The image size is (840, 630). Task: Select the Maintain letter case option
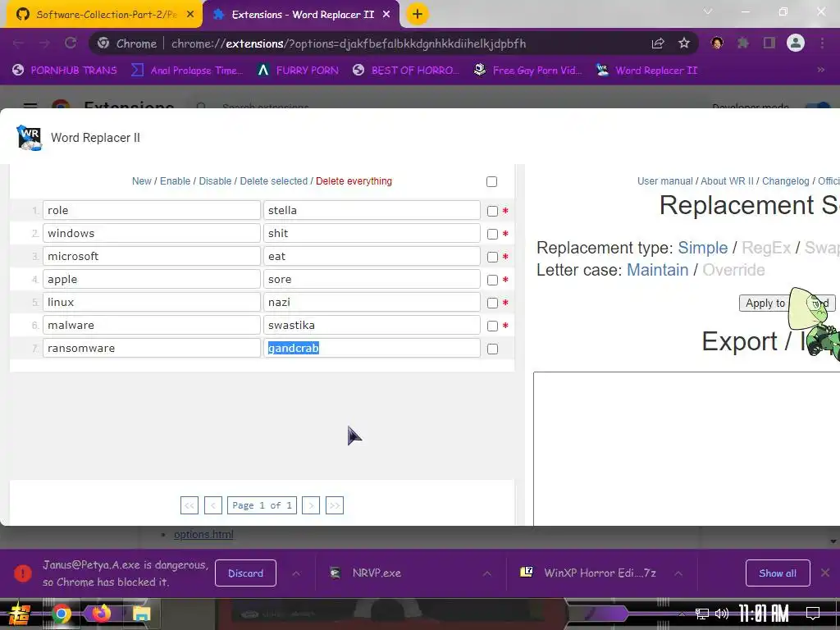click(657, 269)
